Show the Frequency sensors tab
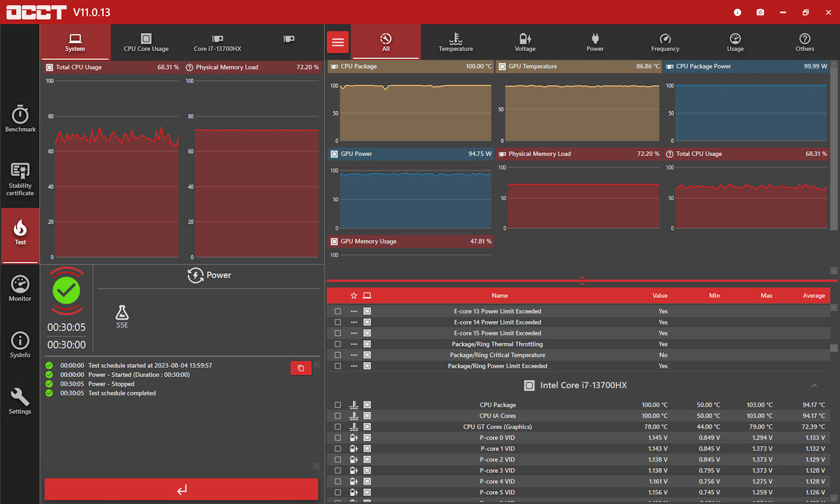 click(665, 42)
